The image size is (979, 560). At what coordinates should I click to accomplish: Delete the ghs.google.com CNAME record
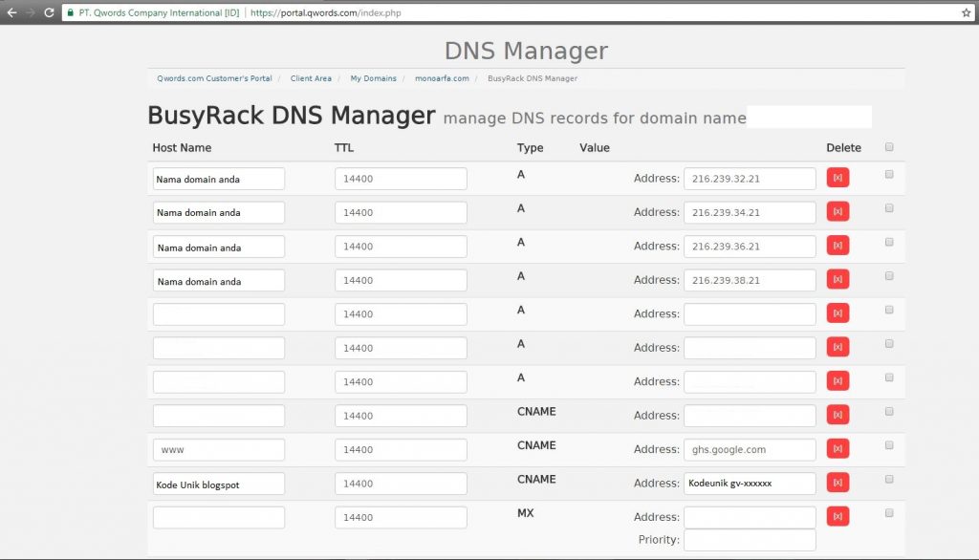tap(838, 449)
